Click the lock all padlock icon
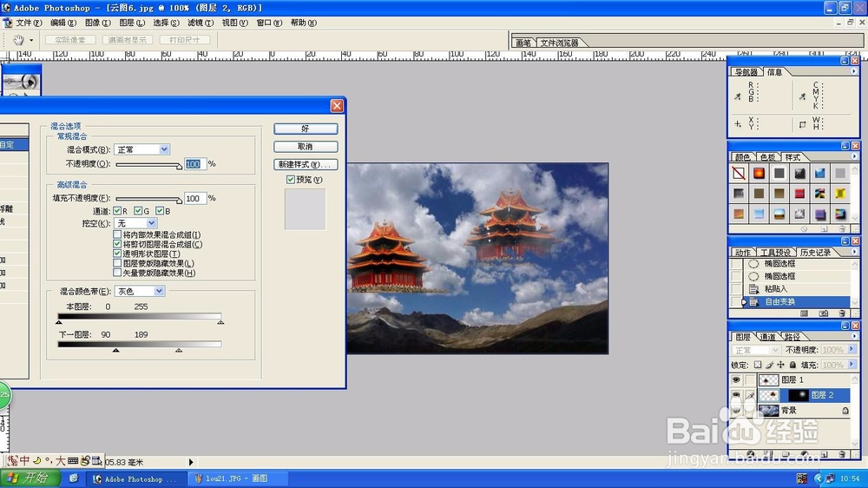 coord(792,365)
